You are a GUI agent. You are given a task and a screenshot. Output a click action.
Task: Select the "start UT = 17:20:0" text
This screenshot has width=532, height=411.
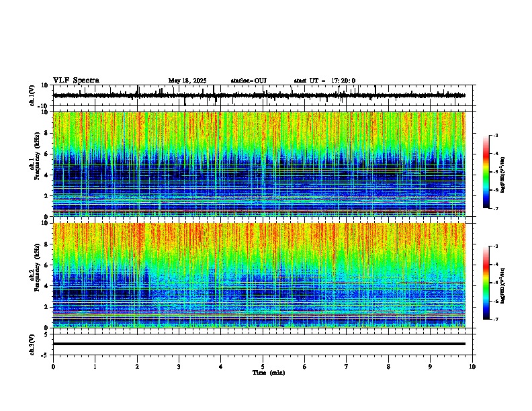tap(324, 81)
